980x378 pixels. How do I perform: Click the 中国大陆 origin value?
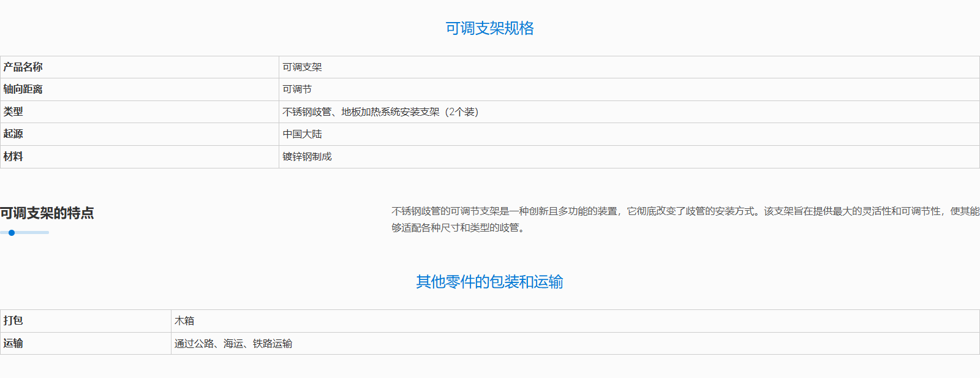click(x=302, y=134)
